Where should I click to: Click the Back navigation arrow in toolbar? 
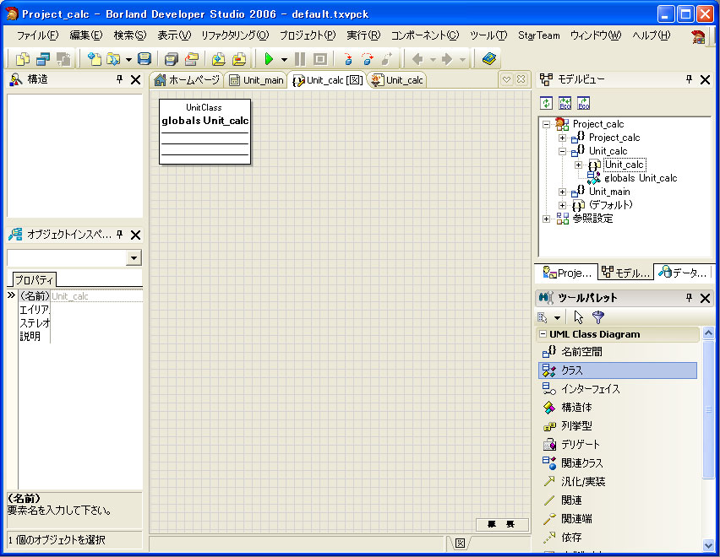417,59
